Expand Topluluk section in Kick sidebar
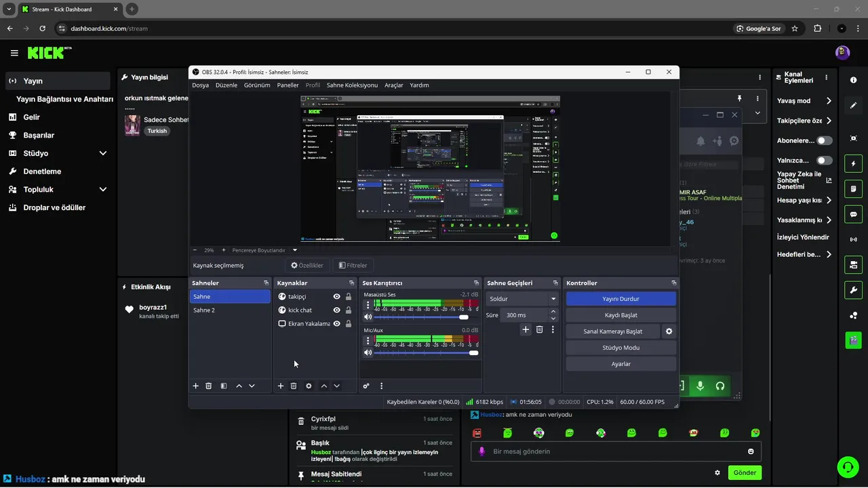The width and height of the screenshot is (868, 488). 103,190
